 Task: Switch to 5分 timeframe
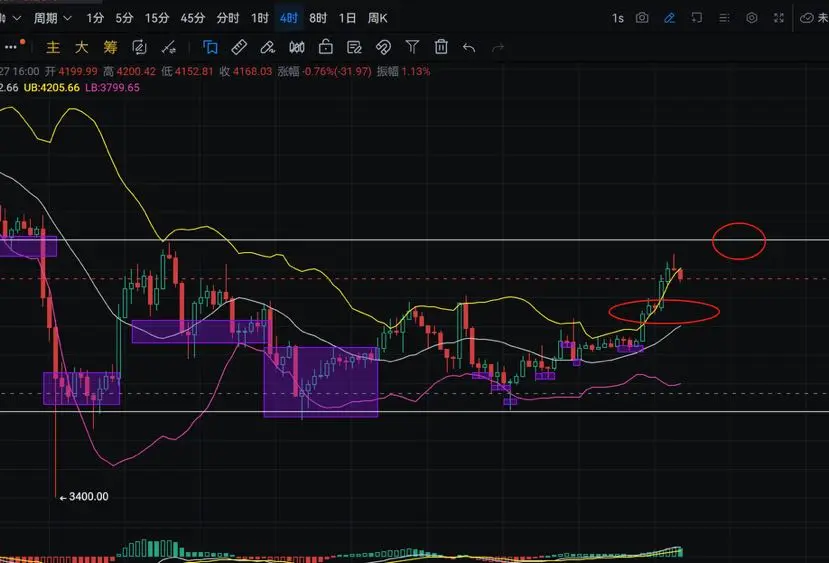tap(124, 18)
